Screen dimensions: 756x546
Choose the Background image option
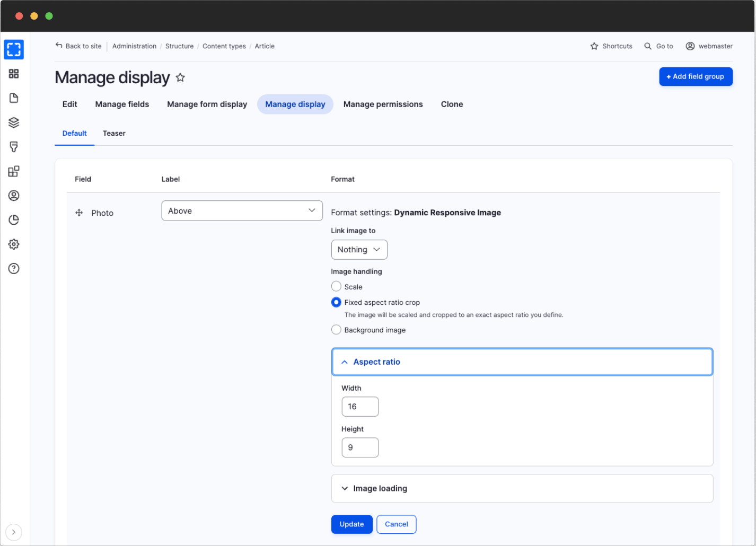coord(336,329)
